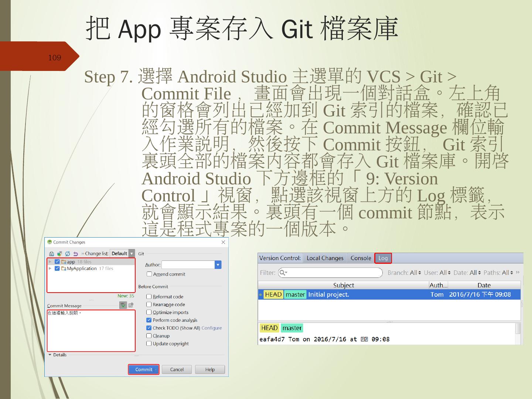Click the commit node dot beside HEAD

coord(260,295)
